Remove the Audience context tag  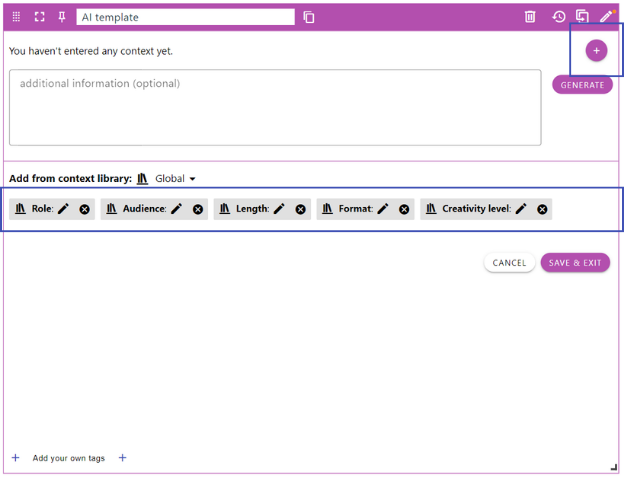click(x=198, y=209)
